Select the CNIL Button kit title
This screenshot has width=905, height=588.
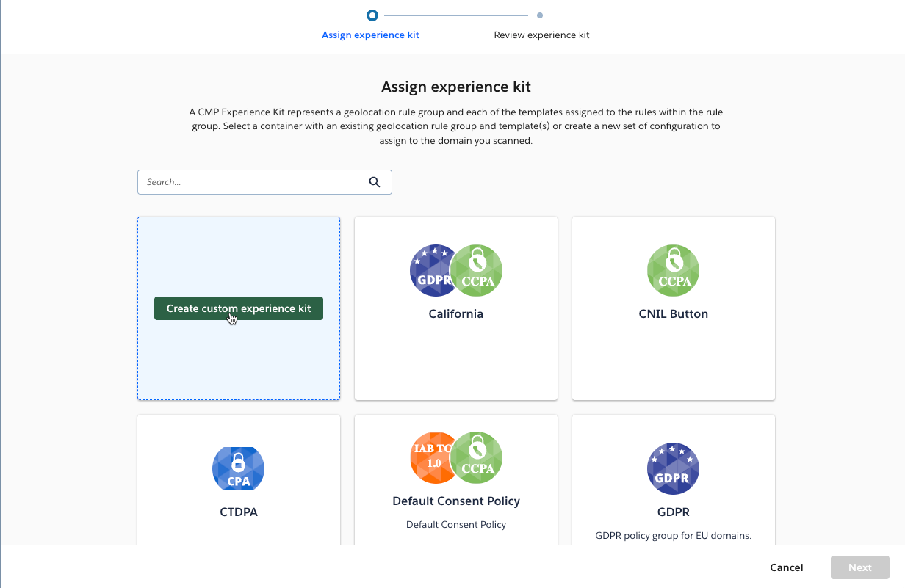click(674, 313)
